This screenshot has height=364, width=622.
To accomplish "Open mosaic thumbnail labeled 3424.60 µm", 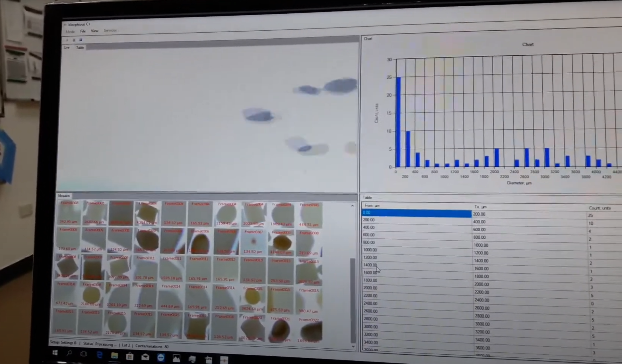I will click(x=252, y=299).
